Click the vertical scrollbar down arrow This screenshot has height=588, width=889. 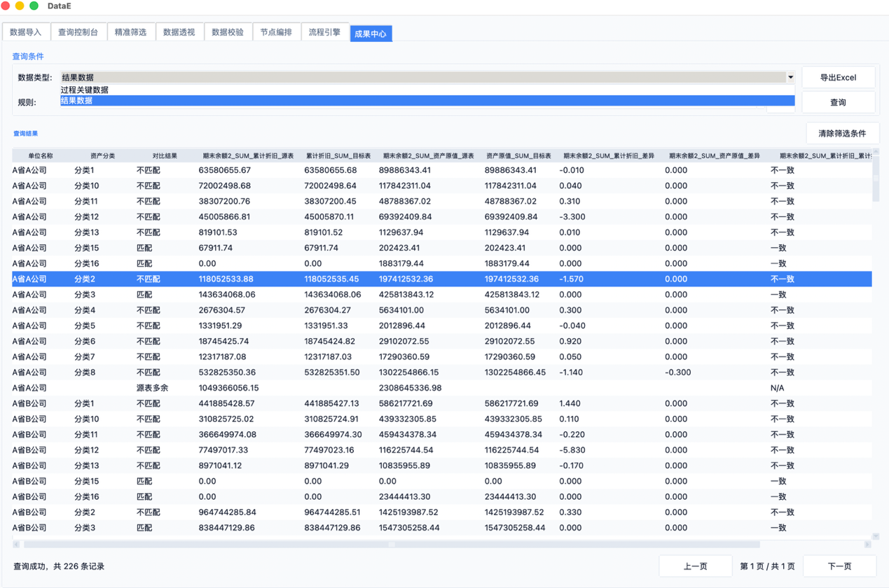click(876, 536)
